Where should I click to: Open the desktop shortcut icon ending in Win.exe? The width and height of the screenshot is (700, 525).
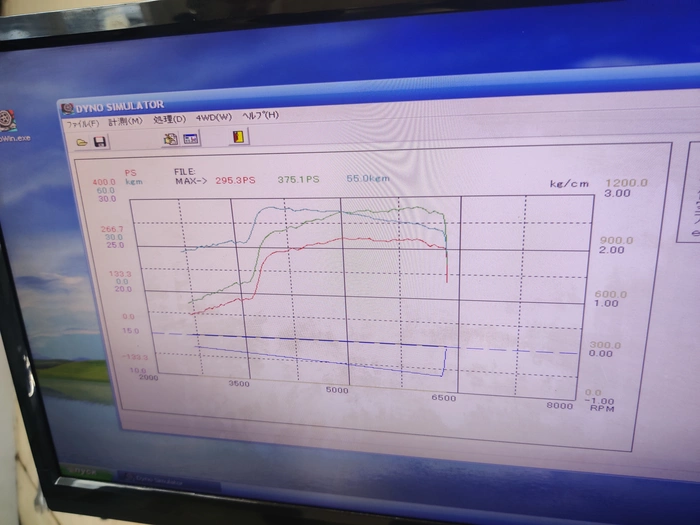(x=9, y=126)
